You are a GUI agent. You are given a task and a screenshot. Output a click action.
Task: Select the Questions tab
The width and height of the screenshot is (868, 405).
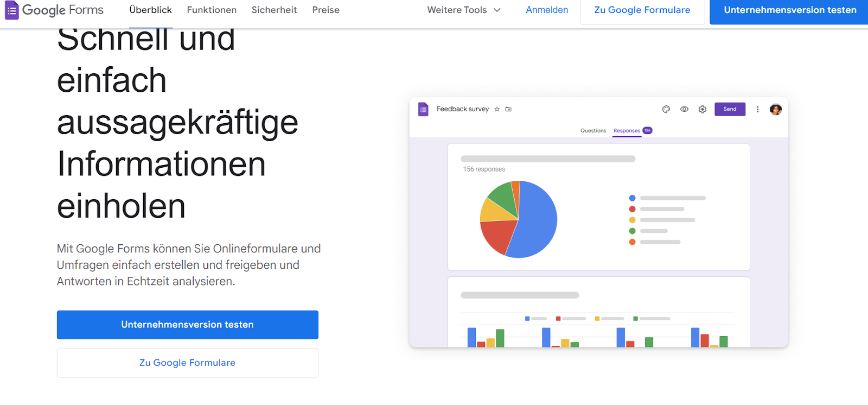pyautogui.click(x=593, y=131)
